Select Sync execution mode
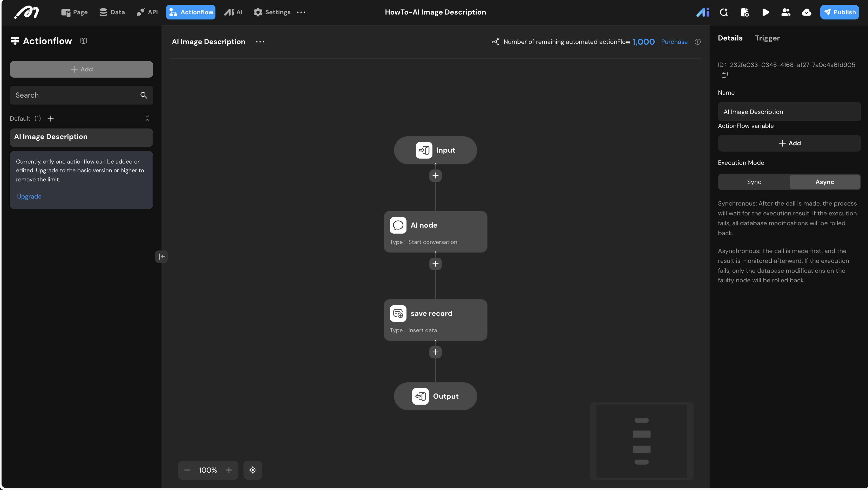The height and width of the screenshot is (490, 868). 754,182
